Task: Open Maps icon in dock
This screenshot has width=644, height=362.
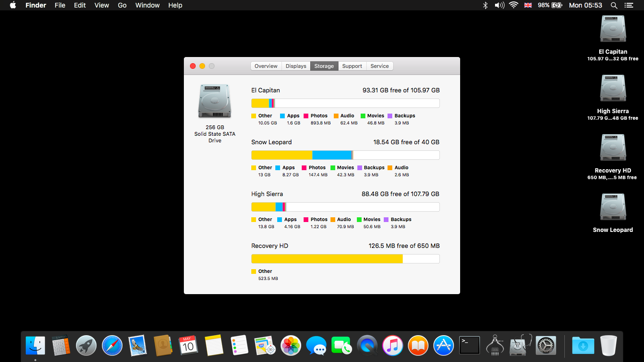Action: coord(264,346)
